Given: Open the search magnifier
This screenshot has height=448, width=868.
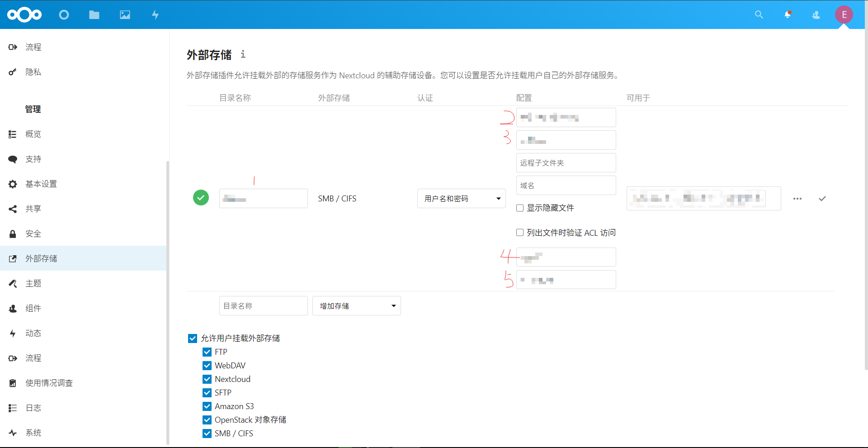Looking at the screenshot, I should point(759,15).
